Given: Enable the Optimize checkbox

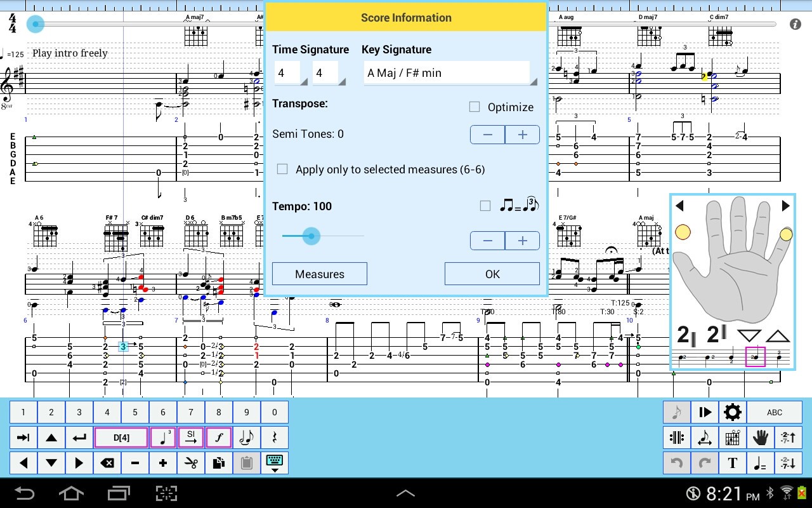Looking at the screenshot, I should click(x=475, y=107).
